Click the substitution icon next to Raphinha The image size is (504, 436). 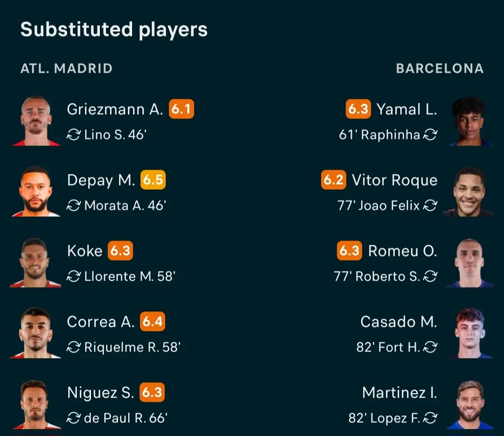pos(430,135)
